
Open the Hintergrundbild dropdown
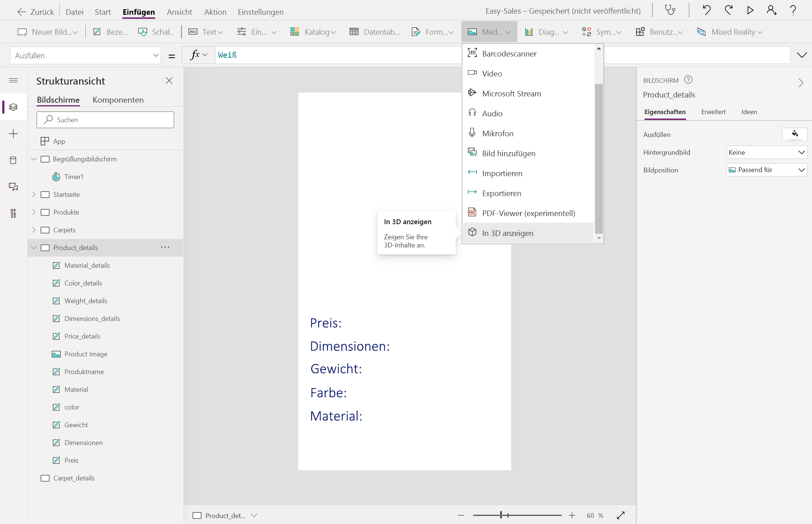pos(767,153)
